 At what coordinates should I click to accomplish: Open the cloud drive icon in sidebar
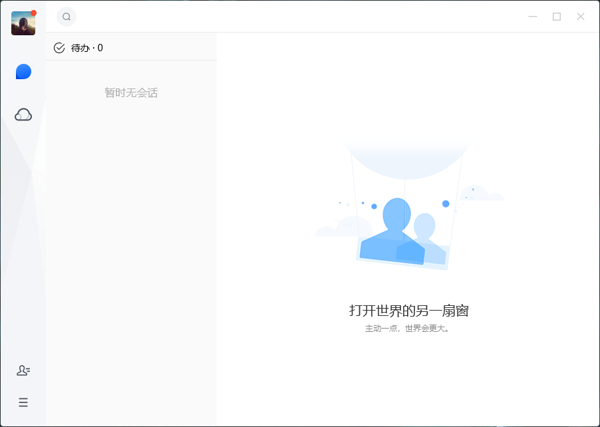pos(23,115)
